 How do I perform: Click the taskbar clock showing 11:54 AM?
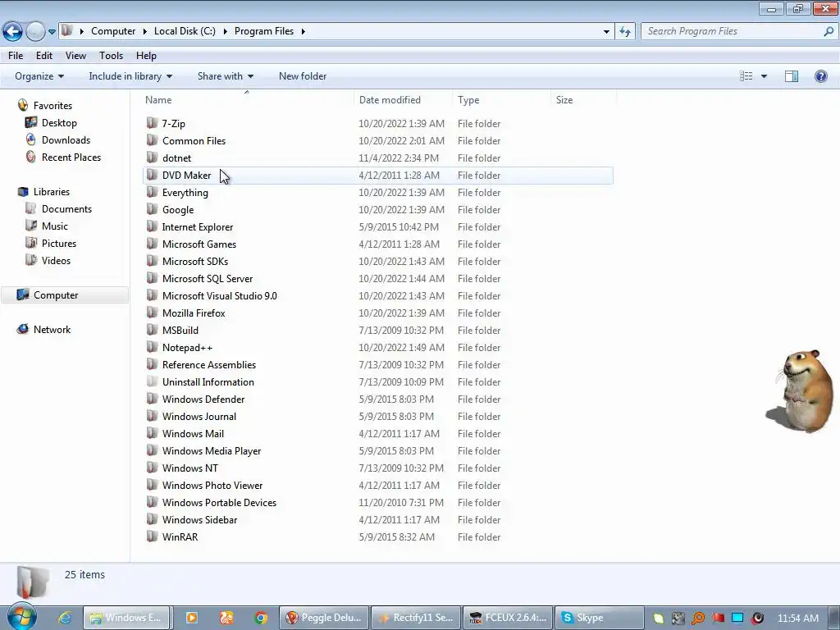[797, 619]
